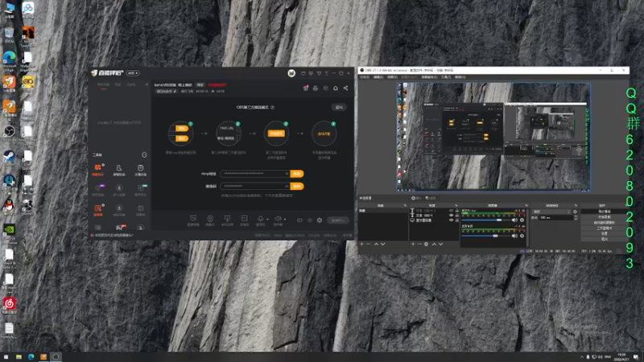Open transition type dropdown in OBS
This screenshot has height=362, width=644.
(x=551, y=212)
